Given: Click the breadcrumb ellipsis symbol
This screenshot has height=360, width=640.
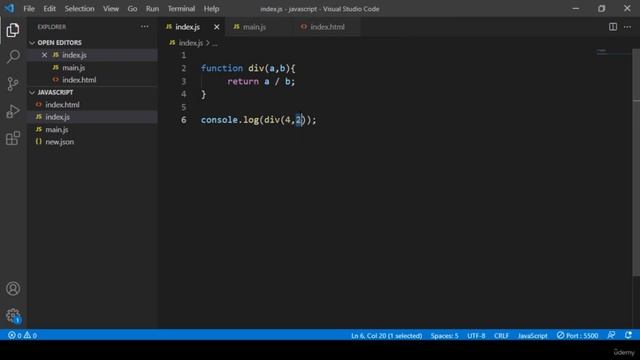Looking at the screenshot, I should point(215,43).
